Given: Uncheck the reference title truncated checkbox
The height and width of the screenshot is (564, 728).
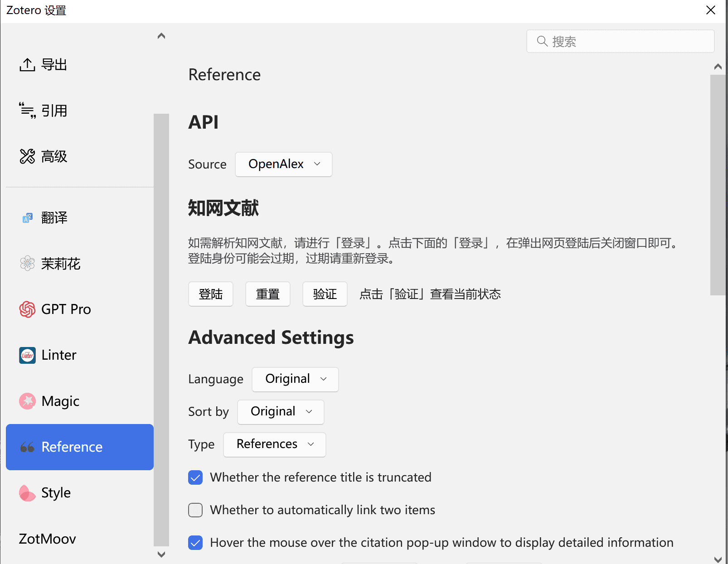Looking at the screenshot, I should click(195, 477).
